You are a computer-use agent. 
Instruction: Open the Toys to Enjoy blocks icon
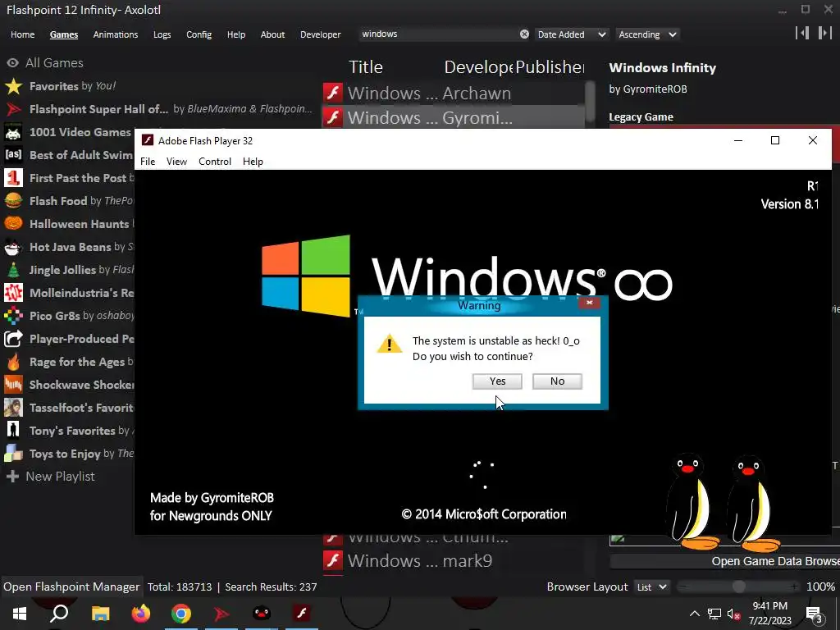13,454
